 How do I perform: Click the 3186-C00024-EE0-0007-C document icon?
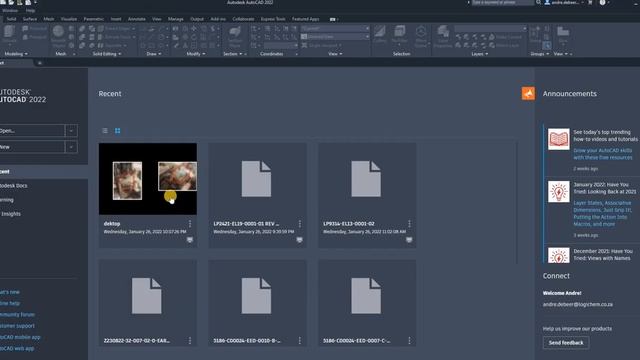366,296
